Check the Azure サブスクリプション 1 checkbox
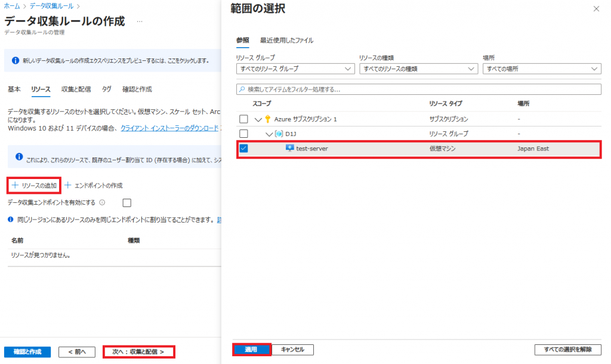This screenshot has width=611, height=364. tap(243, 119)
